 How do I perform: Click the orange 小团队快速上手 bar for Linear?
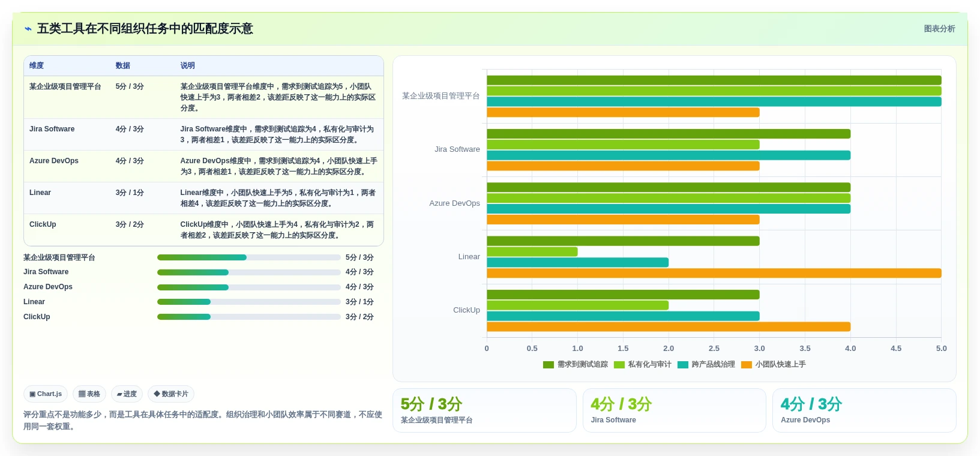714,273
